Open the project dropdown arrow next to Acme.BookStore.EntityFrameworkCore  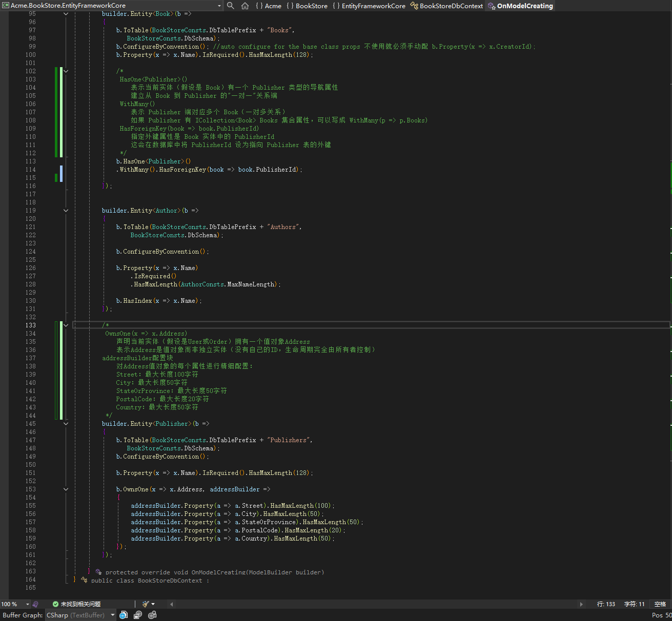219,6
